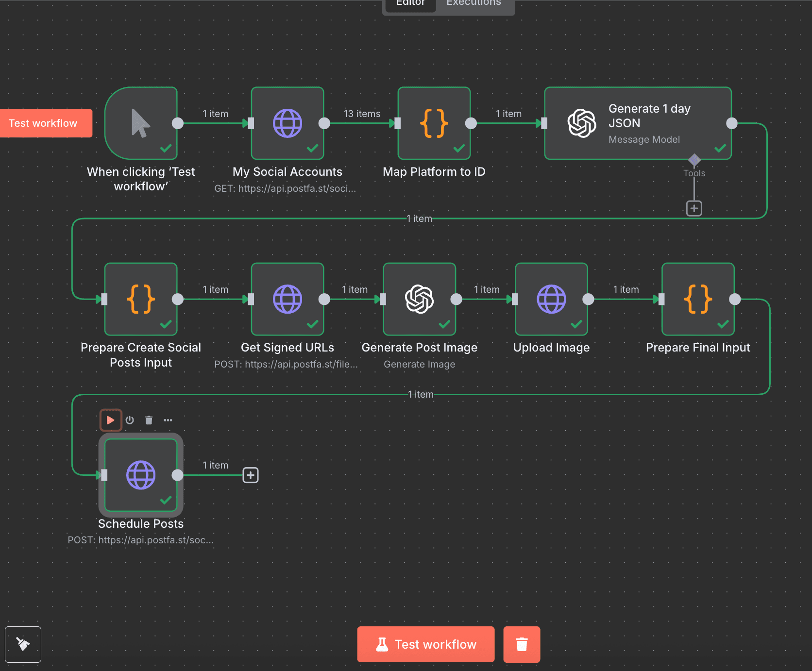Viewport: 812px width, 671px height.
Task: Add a node after Schedule Posts output
Action: pos(251,475)
